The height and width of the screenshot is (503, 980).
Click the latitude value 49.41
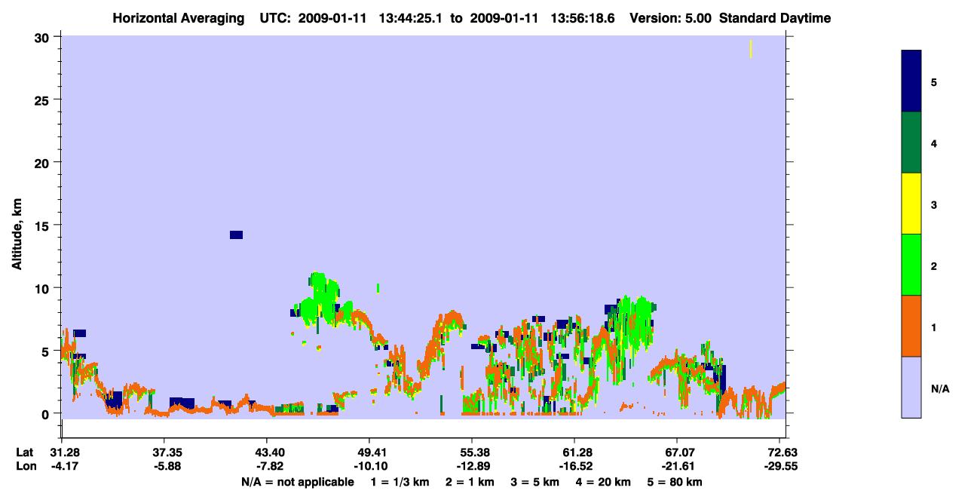tap(369, 452)
